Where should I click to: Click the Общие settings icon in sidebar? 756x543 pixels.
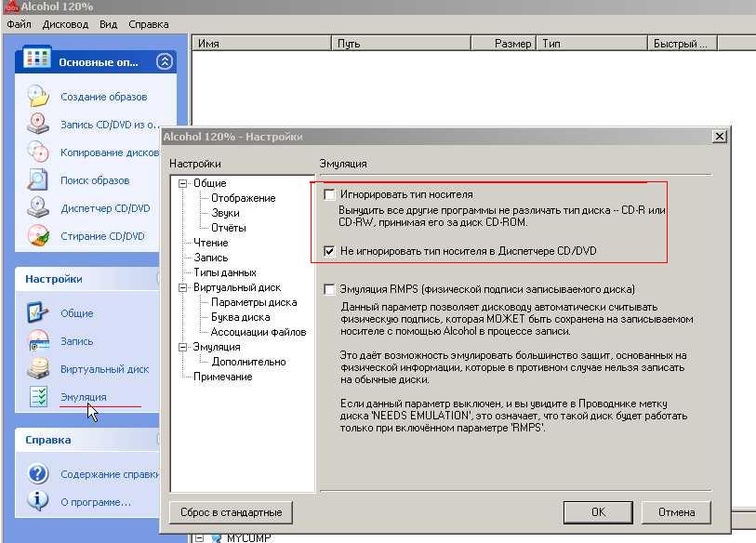pyautogui.click(x=38, y=312)
